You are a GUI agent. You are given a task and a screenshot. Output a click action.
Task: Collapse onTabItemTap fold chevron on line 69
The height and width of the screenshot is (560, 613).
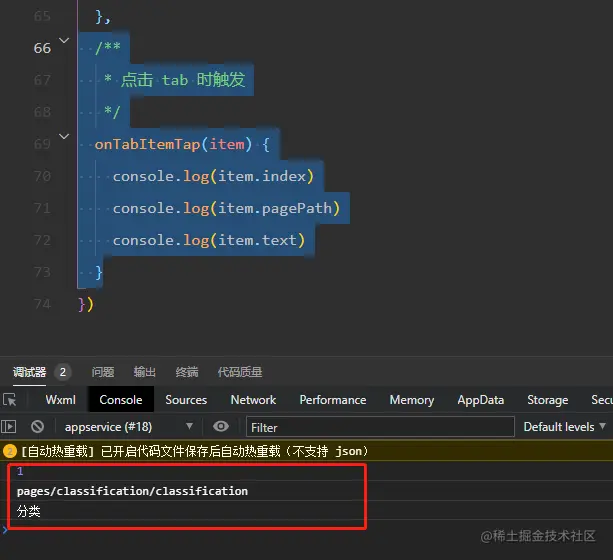pos(64,136)
